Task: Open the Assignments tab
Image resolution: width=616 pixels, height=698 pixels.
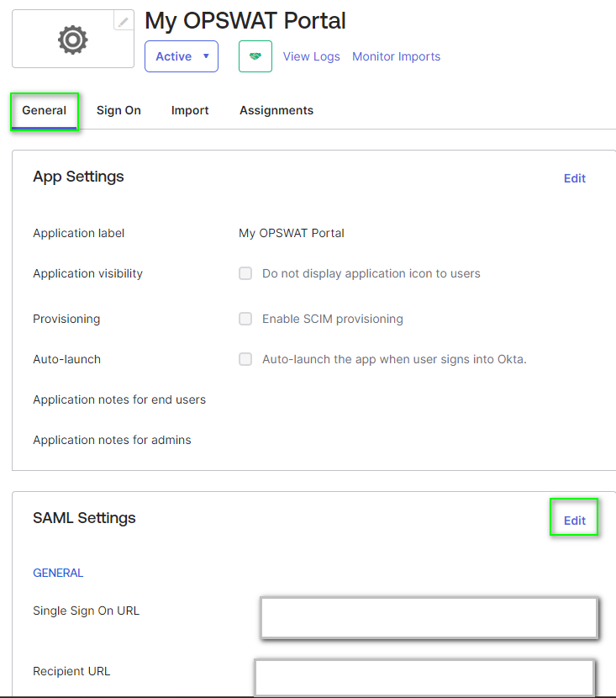Action: click(x=276, y=110)
